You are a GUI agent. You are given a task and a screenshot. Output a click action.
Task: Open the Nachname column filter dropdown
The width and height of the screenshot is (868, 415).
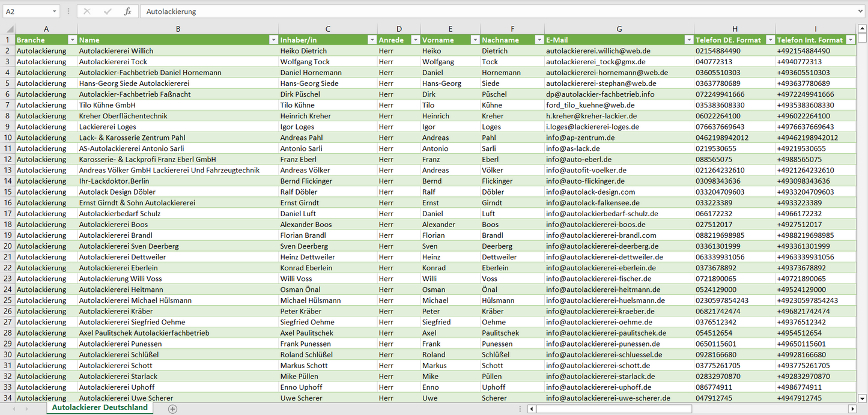click(539, 40)
